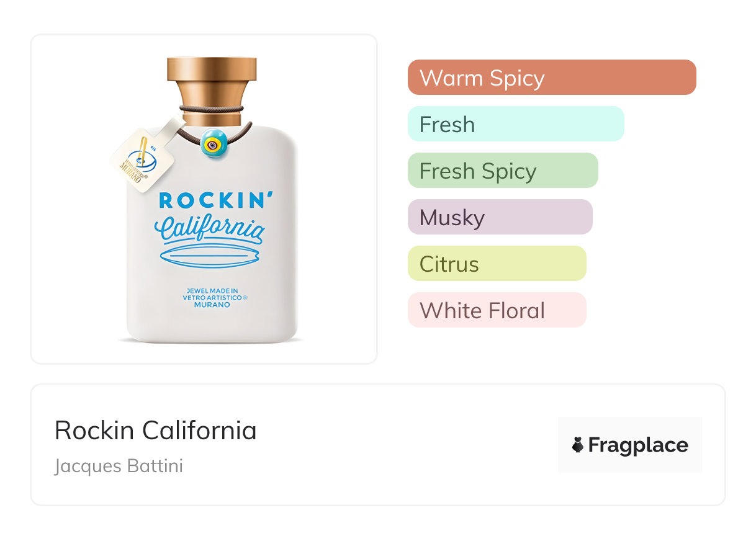Viewport: 756px width, 536px height.
Task: Pick the Musky accord bar
Action: [500, 217]
